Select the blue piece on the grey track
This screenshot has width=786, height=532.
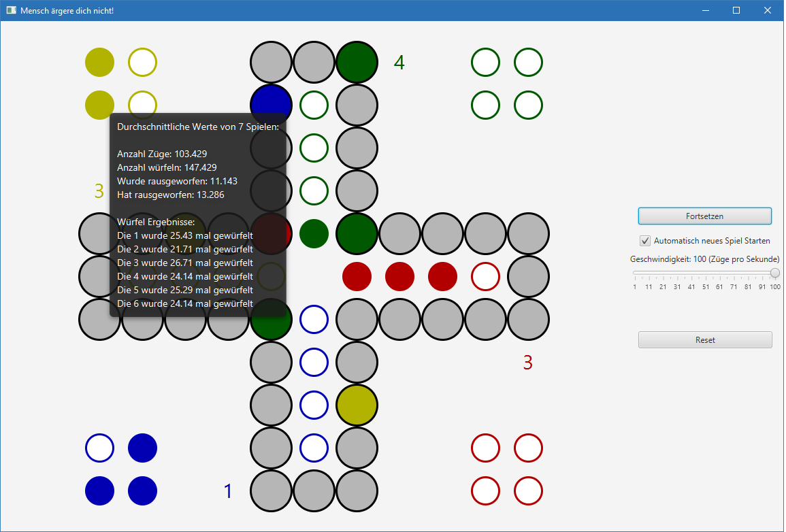pos(271,101)
